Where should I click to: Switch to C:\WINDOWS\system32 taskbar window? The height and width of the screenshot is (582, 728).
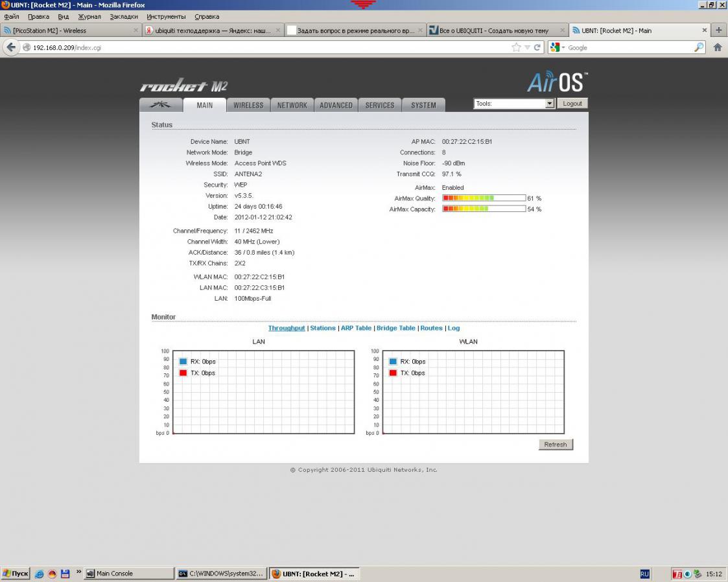pyautogui.click(x=222, y=574)
